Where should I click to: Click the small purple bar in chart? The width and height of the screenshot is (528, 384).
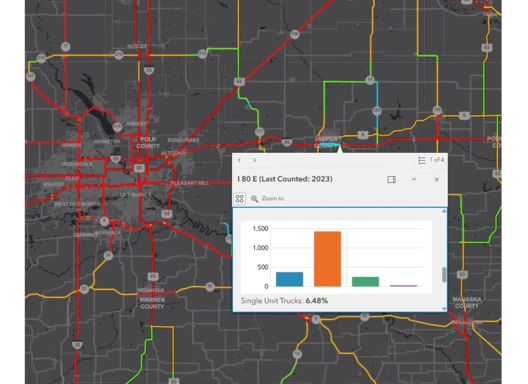[403, 286]
